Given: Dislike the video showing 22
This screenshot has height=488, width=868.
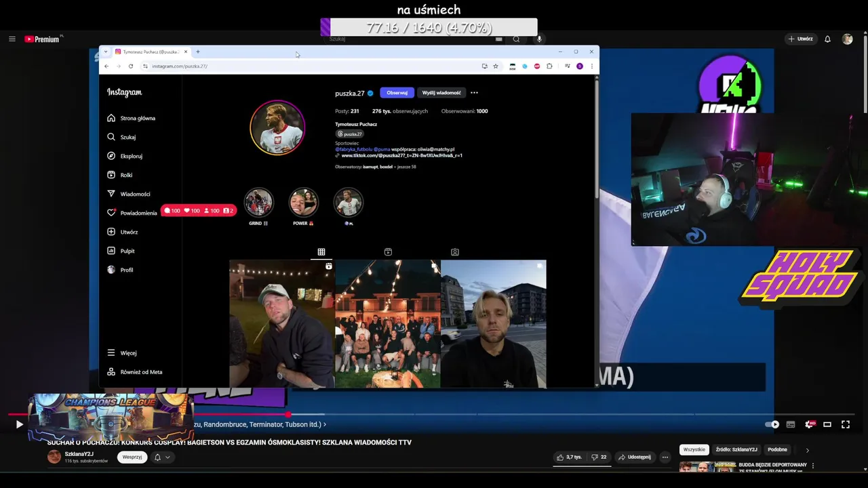Looking at the screenshot, I should pos(599,457).
